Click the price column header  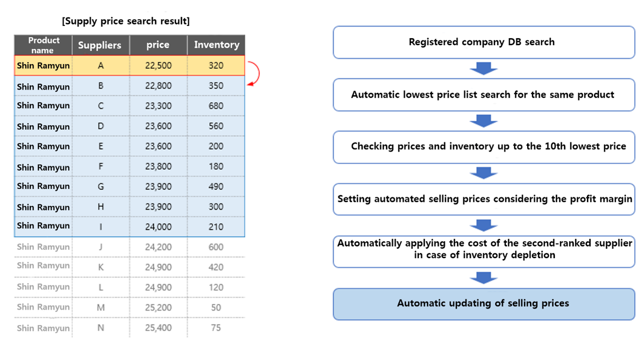click(x=158, y=45)
